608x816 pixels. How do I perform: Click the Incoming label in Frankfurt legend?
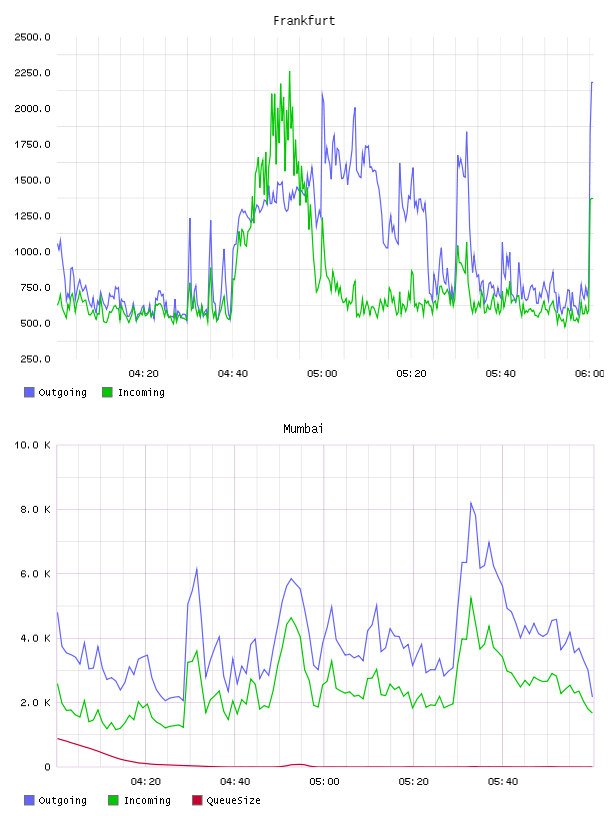(141, 392)
